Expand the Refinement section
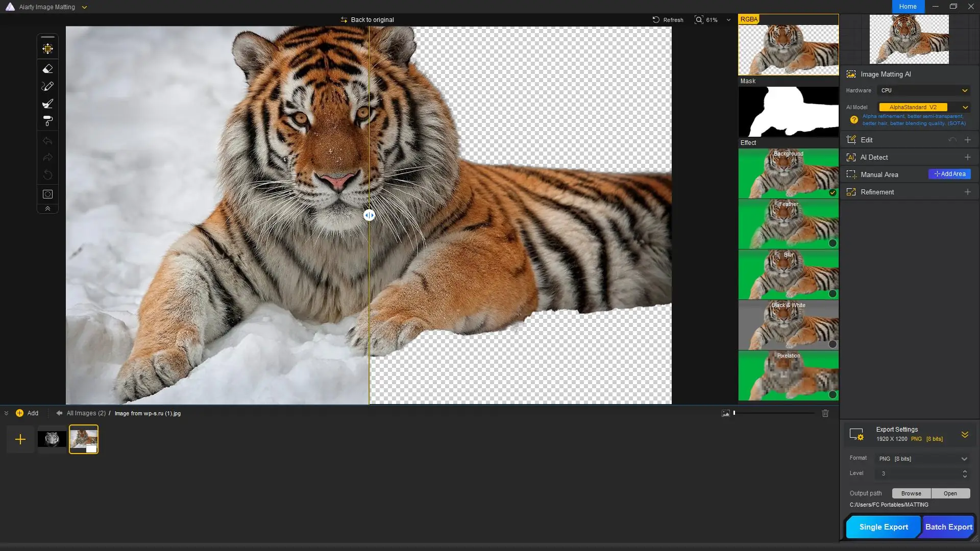The image size is (980, 551). click(967, 192)
